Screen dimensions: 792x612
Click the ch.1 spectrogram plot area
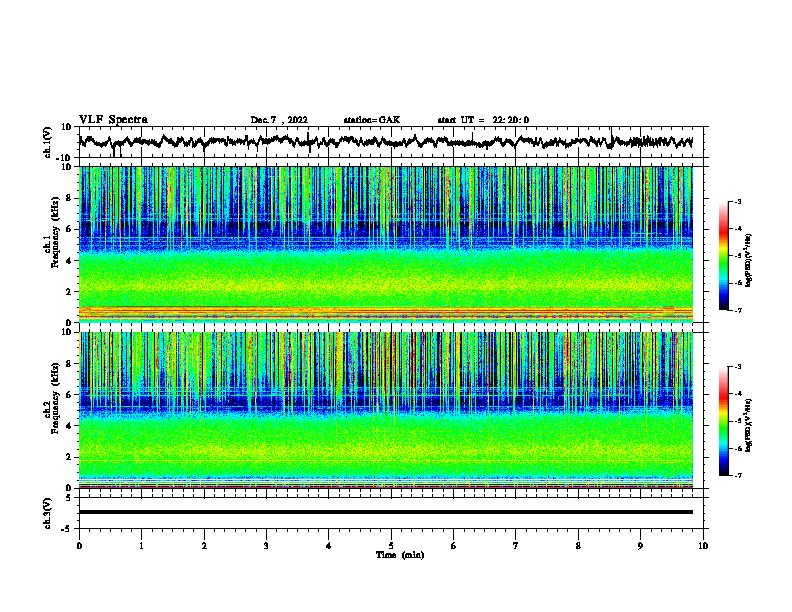click(385, 244)
